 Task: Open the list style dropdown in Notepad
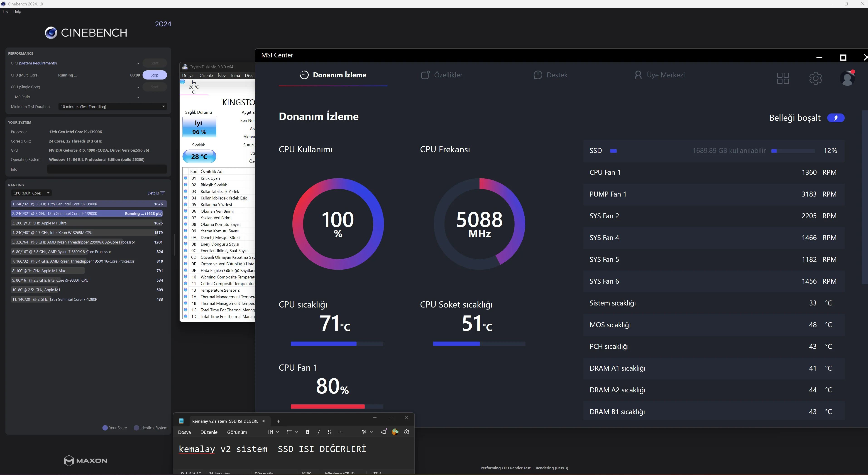tap(292, 432)
